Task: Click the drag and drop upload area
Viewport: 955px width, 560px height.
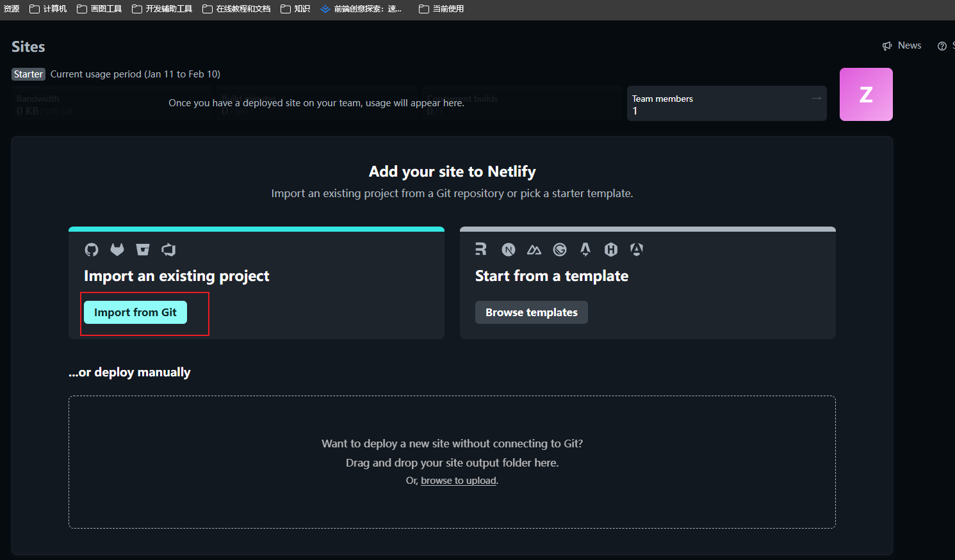Action: click(x=452, y=462)
